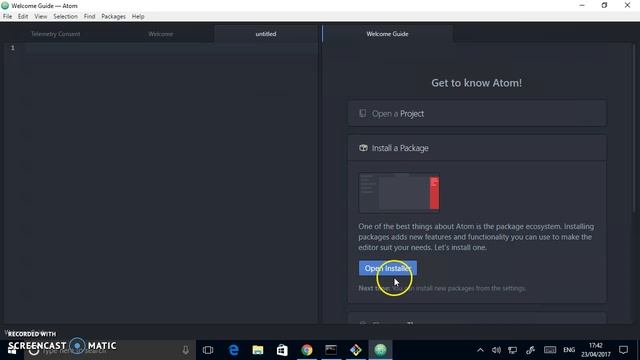The width and height of the screenshot is (640, 360).
Task: Launch Microsoft Edge from the taskbar
Action: click(233, 350)
